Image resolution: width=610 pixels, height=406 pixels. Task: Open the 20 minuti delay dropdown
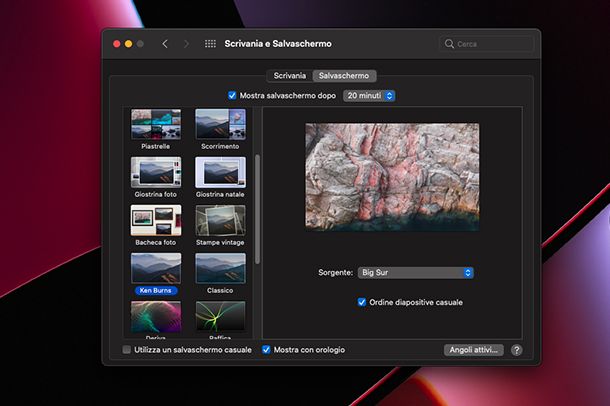369,96
